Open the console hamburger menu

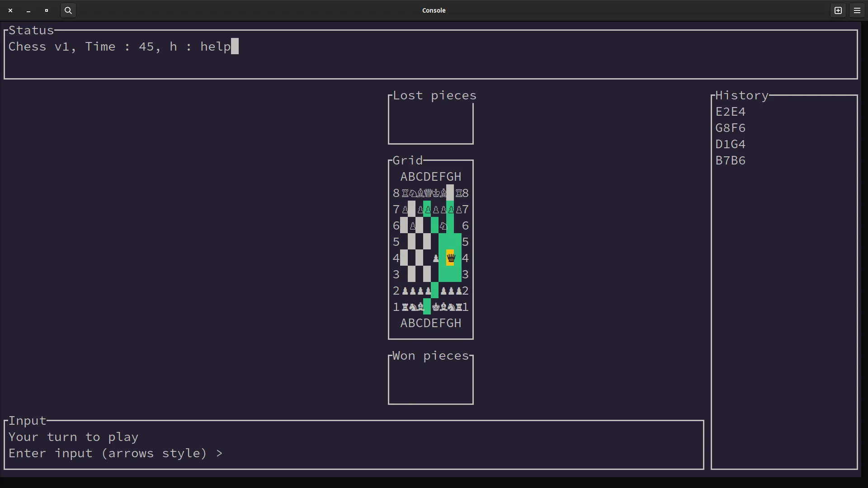coord(857,10)
